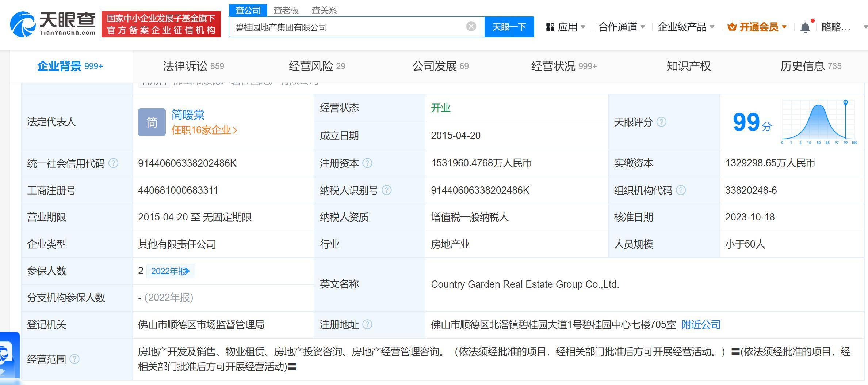
Task: Open the 2022年报 tag link
Action: tap(171, 271)
